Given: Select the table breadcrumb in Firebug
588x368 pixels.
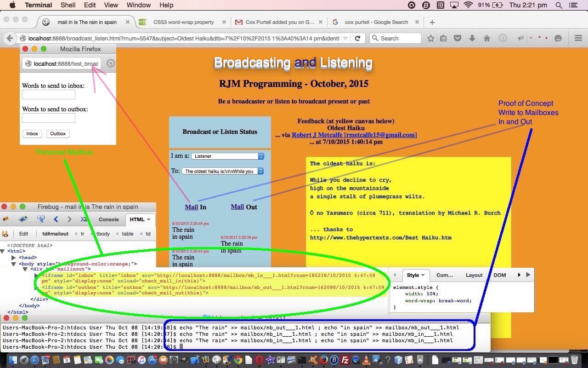Looking at the screenshot, I should click(128, 234).
